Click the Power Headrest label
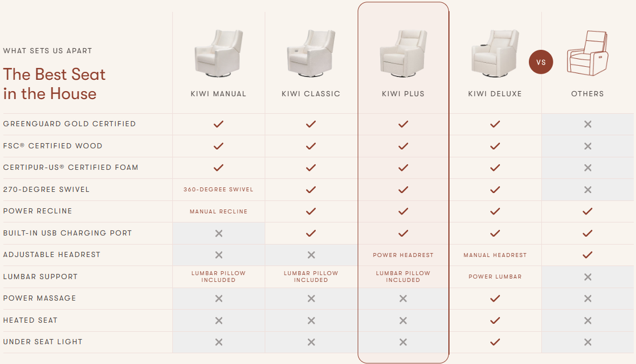Screen dimensions: 636x364 tap(403, 255)
